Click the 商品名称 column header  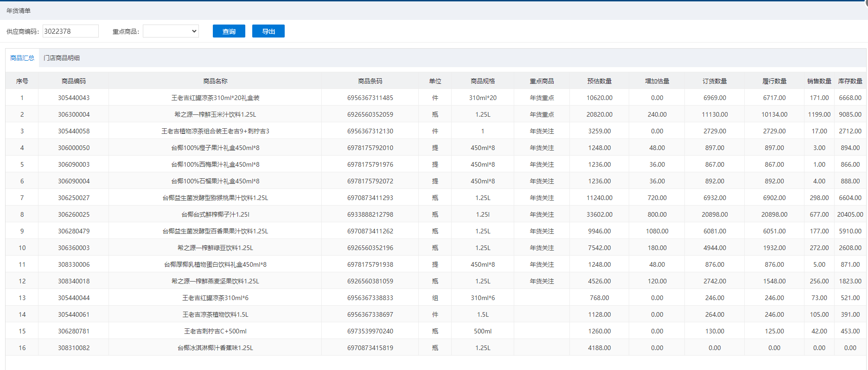tap(215, 81)
